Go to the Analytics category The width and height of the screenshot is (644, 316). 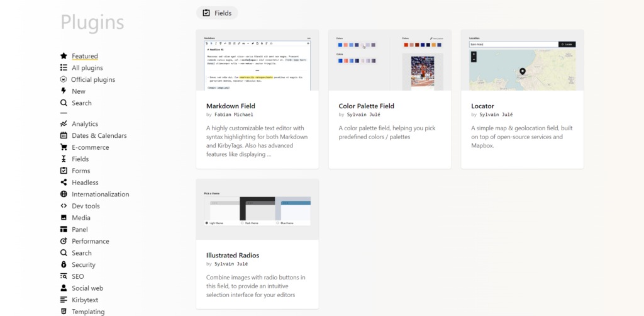point(85,123)
